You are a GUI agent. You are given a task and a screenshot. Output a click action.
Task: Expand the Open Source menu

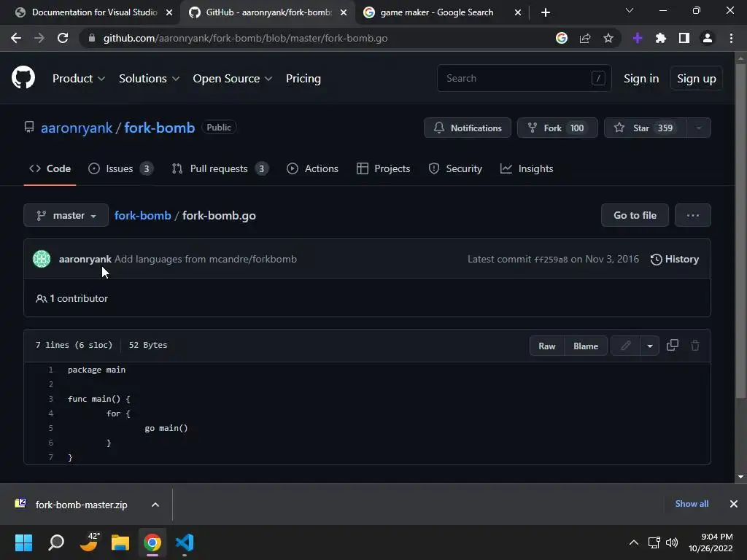(x=233, y=79)
